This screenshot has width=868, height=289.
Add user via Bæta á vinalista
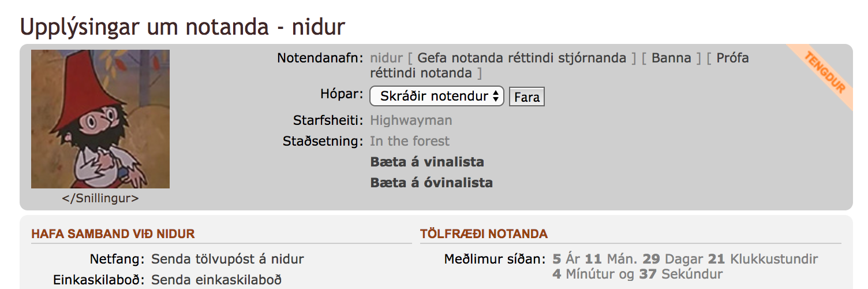click(427, 162)
